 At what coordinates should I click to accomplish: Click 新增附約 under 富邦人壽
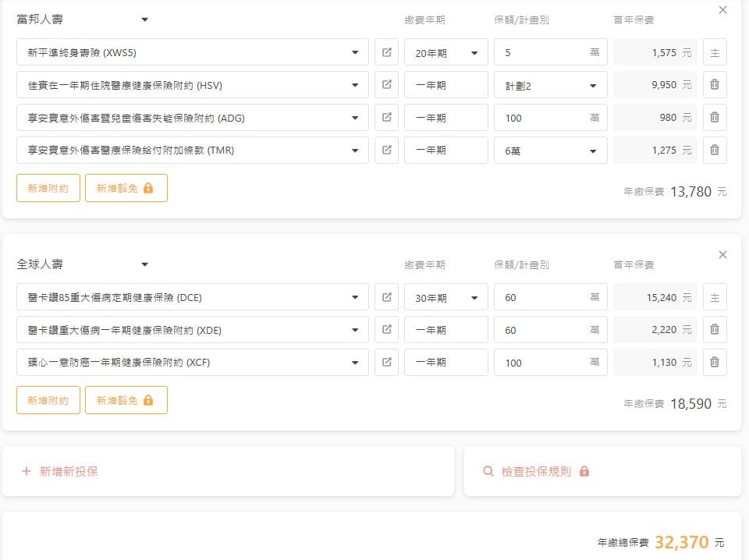[x=48, y=188]
